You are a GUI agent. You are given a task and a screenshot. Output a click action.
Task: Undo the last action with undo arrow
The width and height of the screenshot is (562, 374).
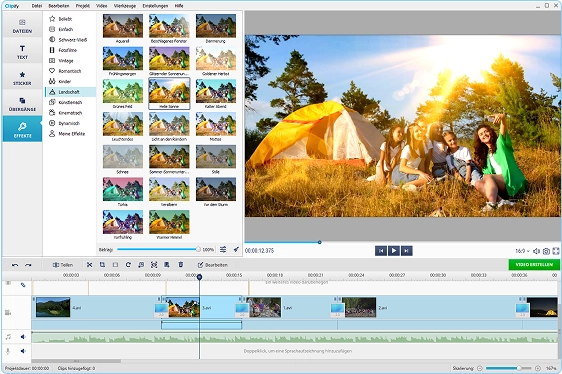coord(15,265)
